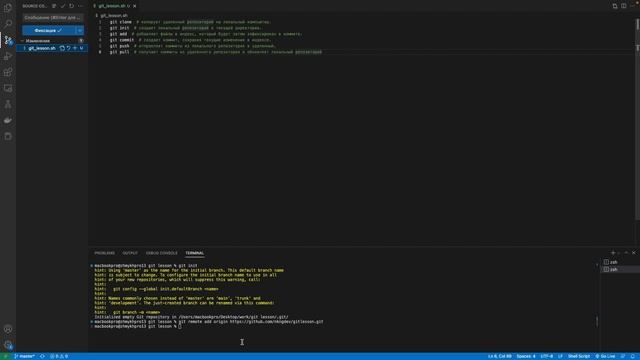Viewport: 640px width, 360px height.
Task: Select the first zsh terminal
Action: (x=620, y=262)
